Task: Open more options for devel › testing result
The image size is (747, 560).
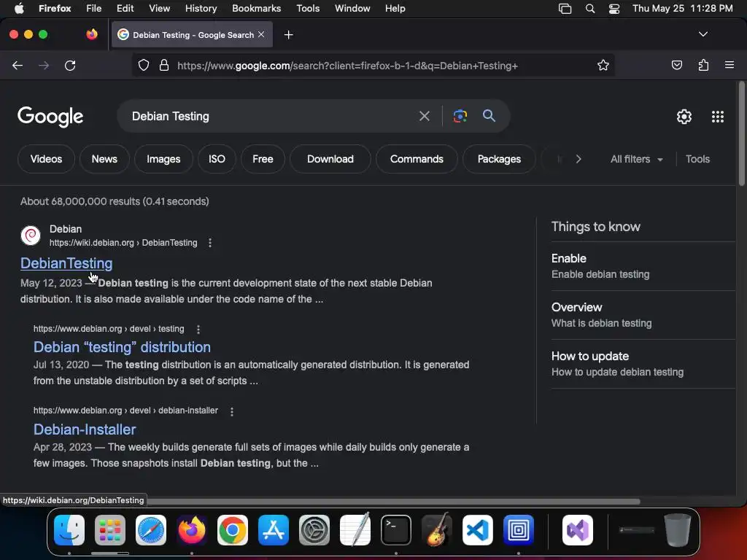Action: 198,329
